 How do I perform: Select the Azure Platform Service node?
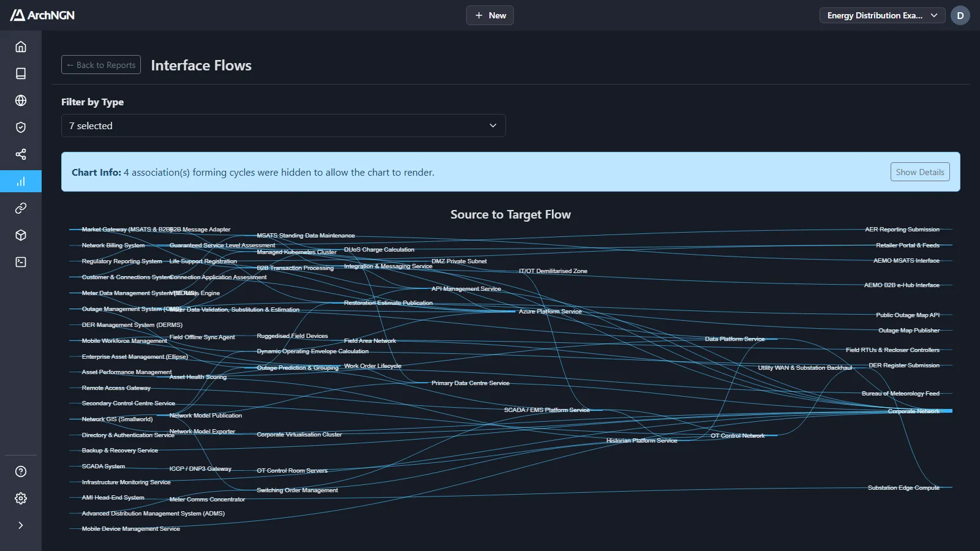[550, 312]
